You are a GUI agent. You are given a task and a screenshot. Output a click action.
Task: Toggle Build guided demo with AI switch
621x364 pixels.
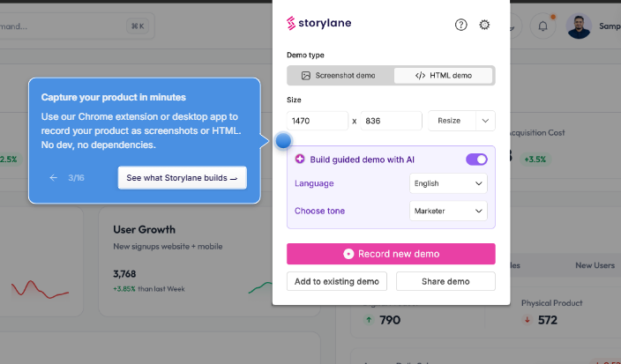476,160
